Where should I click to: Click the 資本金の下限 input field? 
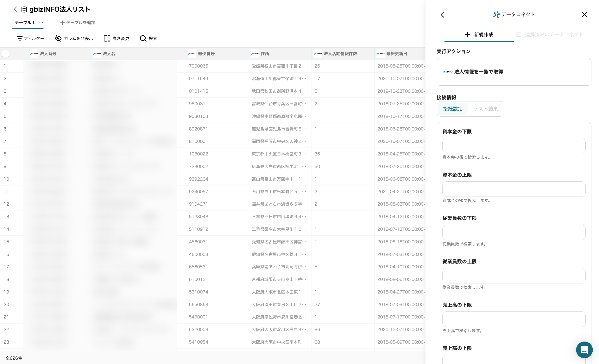click(x=514, y=146)
